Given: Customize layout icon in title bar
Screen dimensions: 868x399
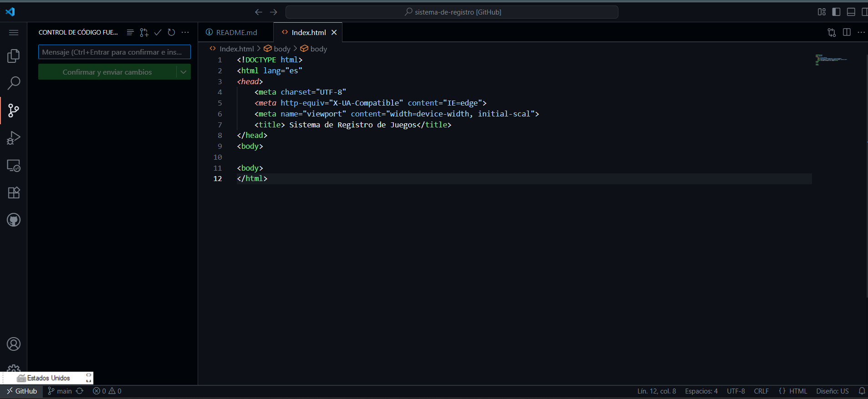Looking at the screenshot, I should [822, 12].
